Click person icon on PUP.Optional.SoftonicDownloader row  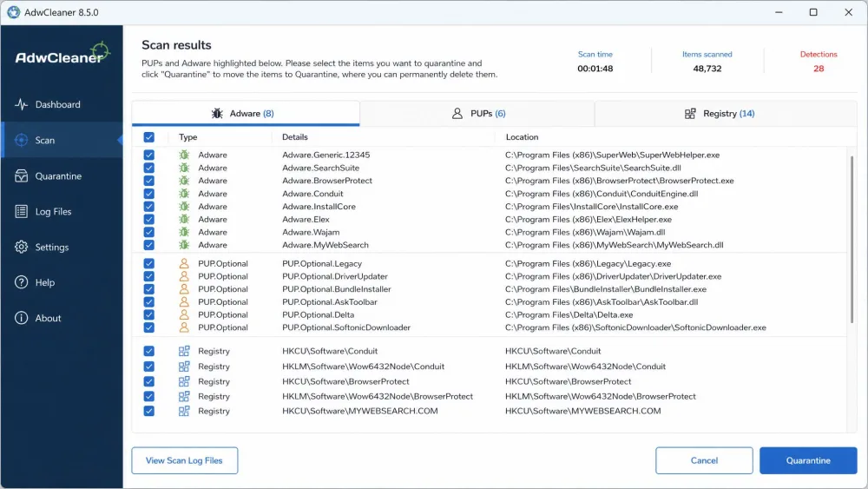coord(184,327)
